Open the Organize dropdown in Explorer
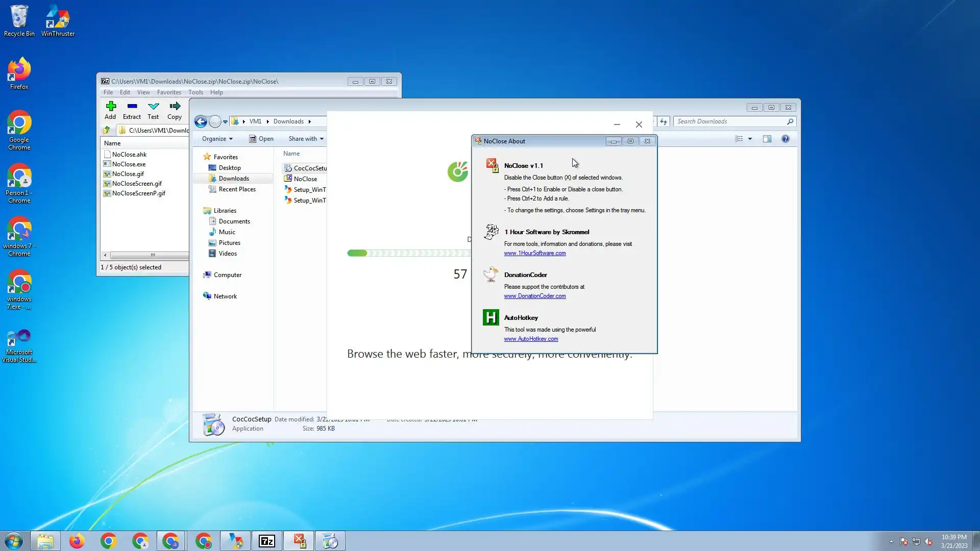The image size is (980, 551). [x=217, y=139]
